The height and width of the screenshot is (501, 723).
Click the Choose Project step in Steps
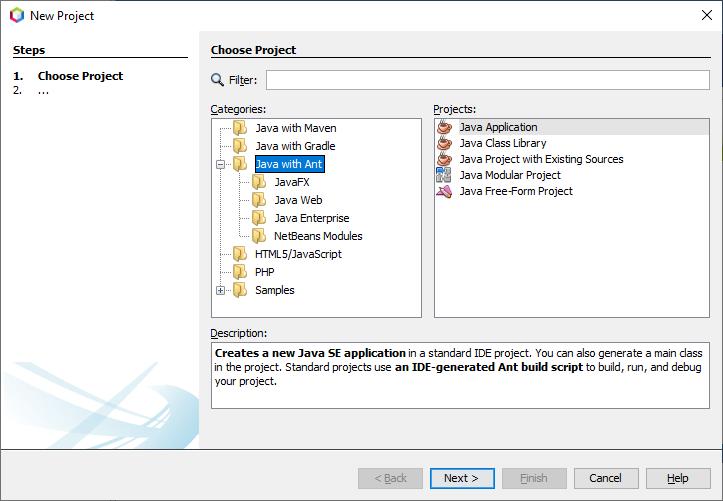tap(80, 76)
